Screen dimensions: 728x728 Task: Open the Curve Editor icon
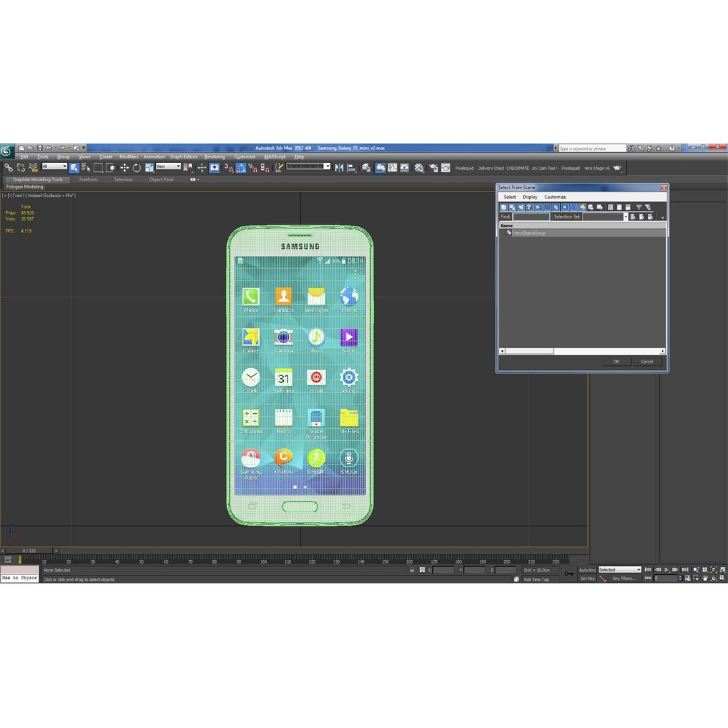(x=392, y=168)
